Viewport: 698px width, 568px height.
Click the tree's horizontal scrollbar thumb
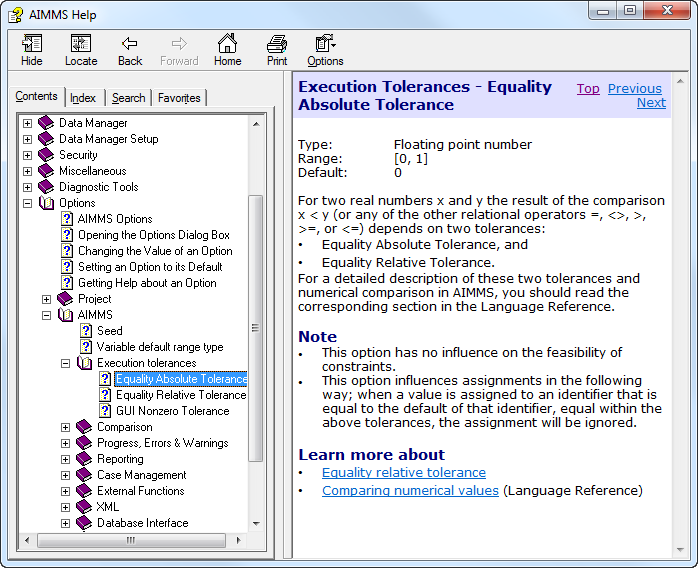pyautogui.click(x=131, y=540)
